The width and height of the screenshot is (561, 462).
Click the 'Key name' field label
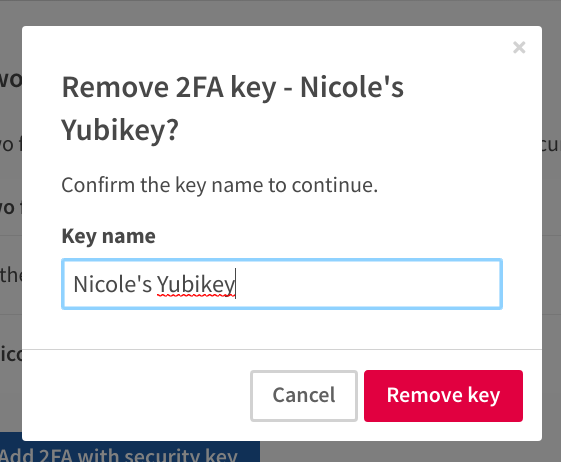[x=108, y=236]
